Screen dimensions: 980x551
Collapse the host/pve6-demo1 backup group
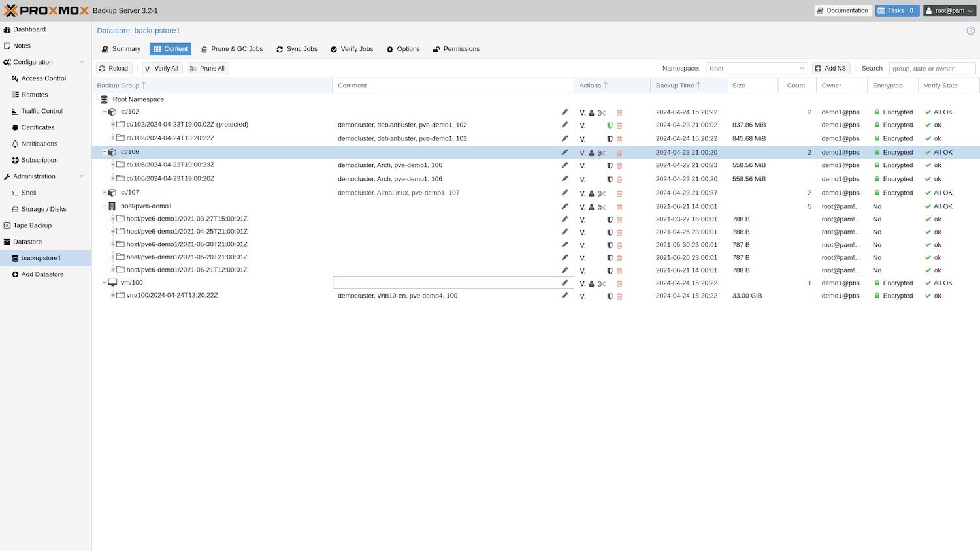pos(105,206)
